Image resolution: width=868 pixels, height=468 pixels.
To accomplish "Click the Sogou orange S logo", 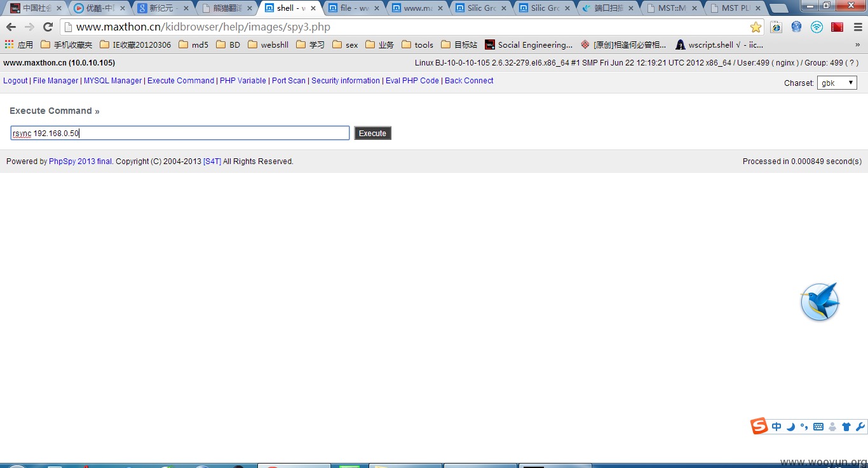I will coord(759,427).
